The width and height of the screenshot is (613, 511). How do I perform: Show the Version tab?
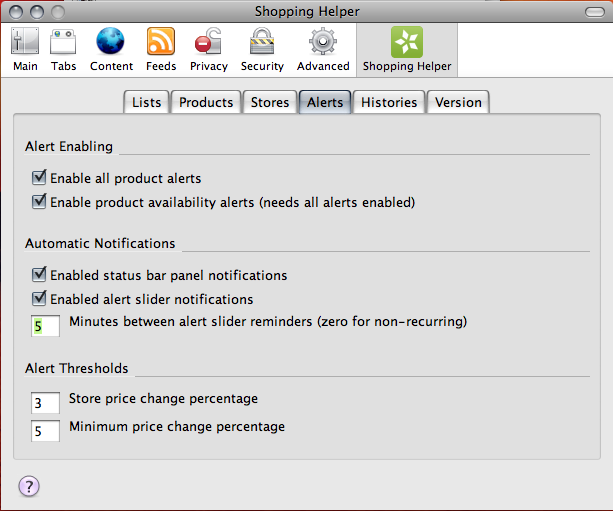(x=458, y=102)
